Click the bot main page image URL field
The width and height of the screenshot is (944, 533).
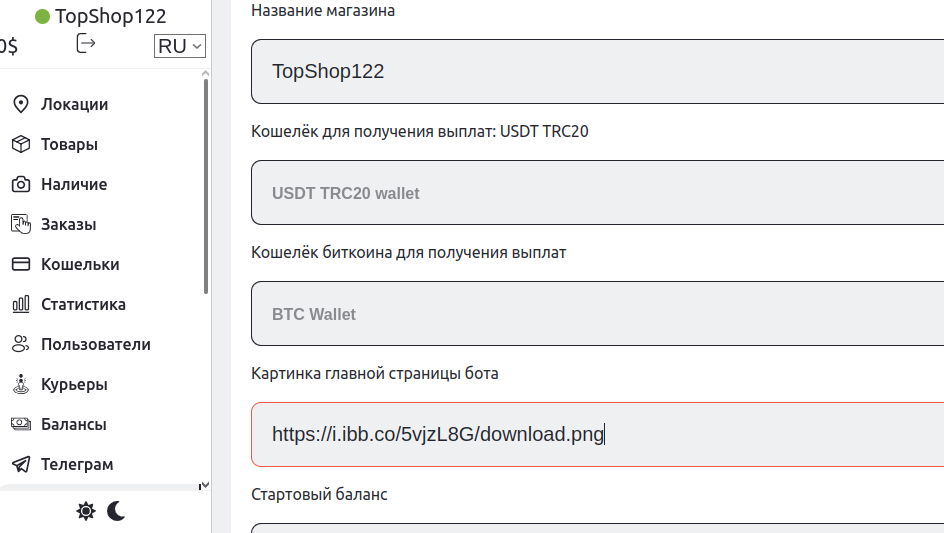click(x=597, y=434)
